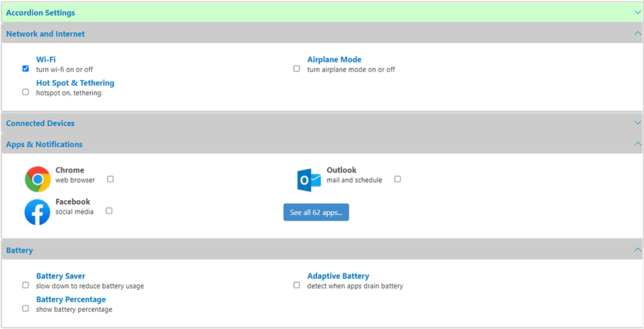Expand the Connected Devices chevron

tap(637, 123)
